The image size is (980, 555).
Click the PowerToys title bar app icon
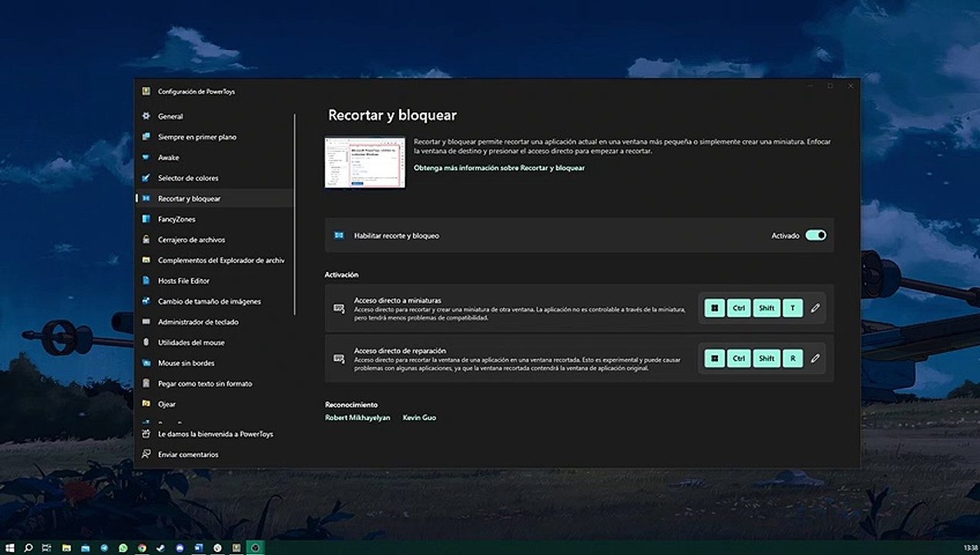pyautogui.click(x=146, y=92)
